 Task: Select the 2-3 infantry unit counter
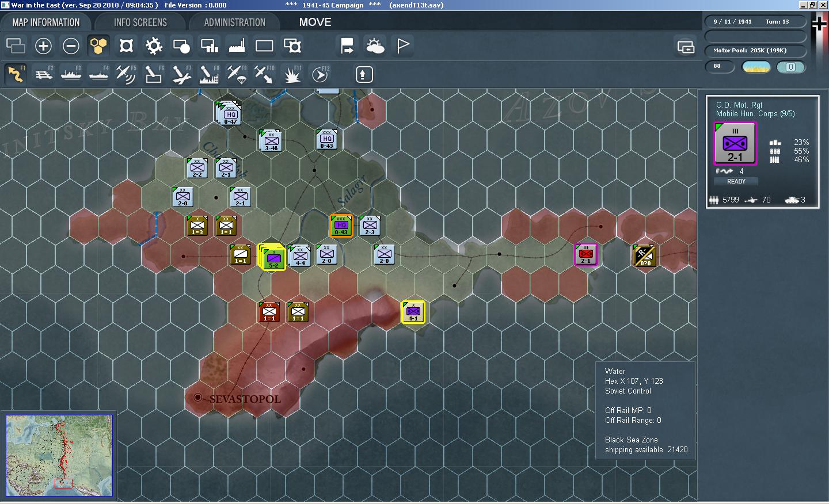370,226
